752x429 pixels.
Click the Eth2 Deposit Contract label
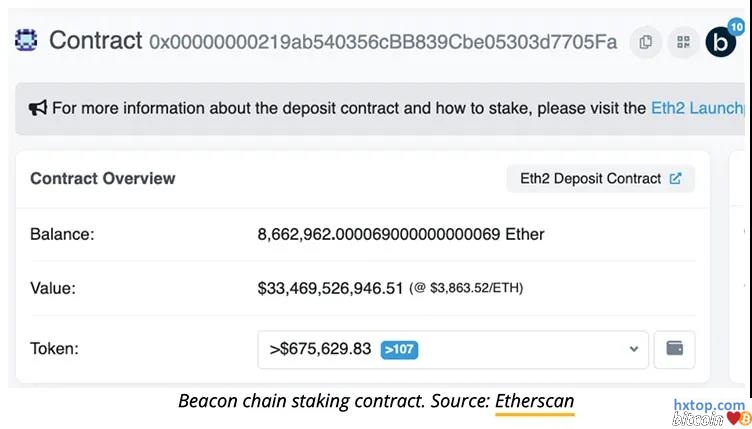tap(590, 179)
